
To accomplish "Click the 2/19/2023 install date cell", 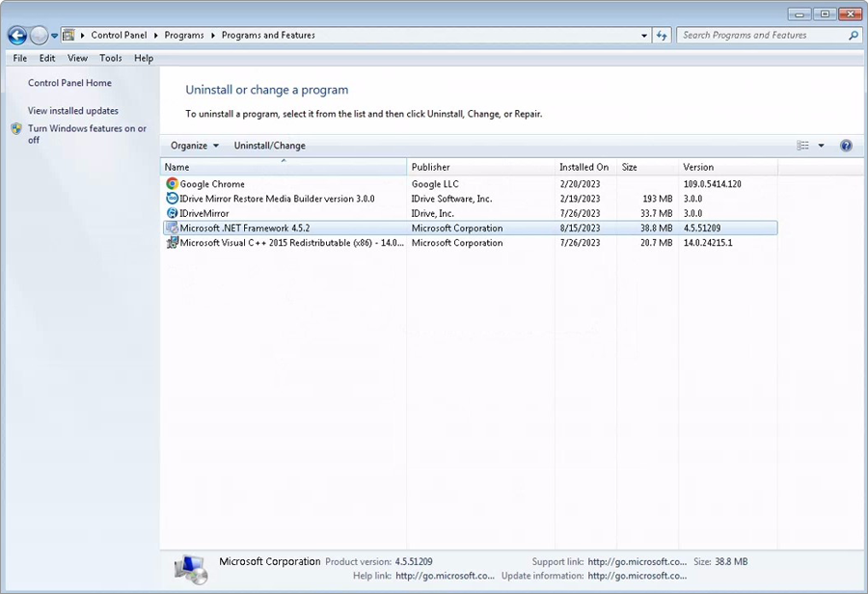I will tap(580, 199).
